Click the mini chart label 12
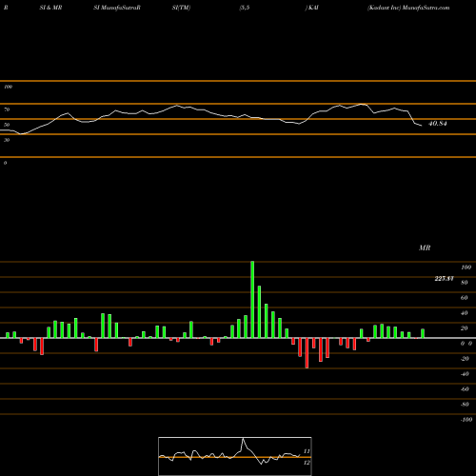 [x=307, y=463]
